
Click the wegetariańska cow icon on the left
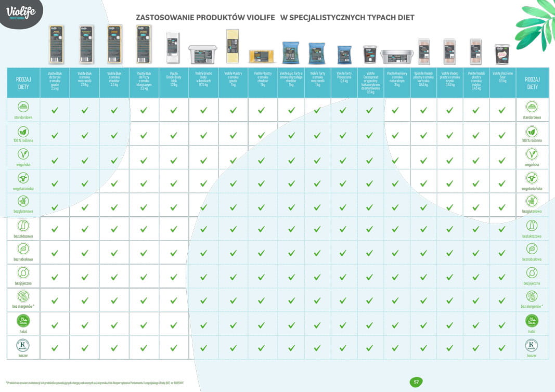pyautogui.click(x=23, y=178)
